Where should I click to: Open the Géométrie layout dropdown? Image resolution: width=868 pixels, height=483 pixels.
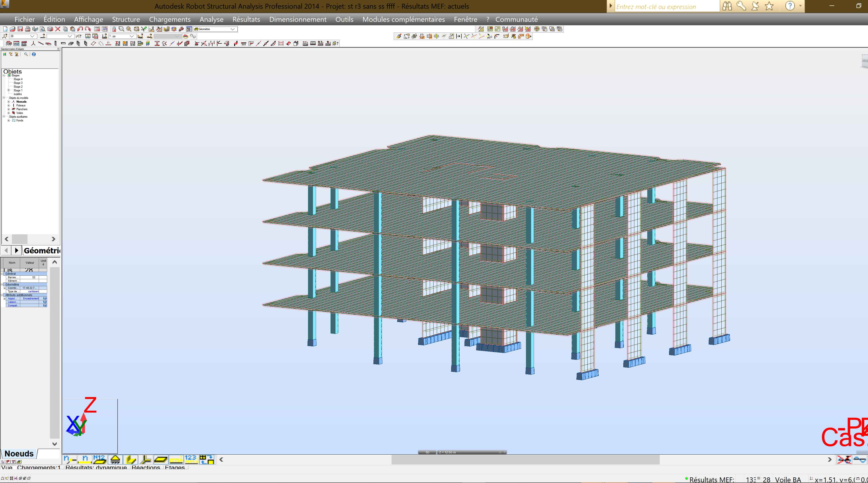[x=232, y=29]
